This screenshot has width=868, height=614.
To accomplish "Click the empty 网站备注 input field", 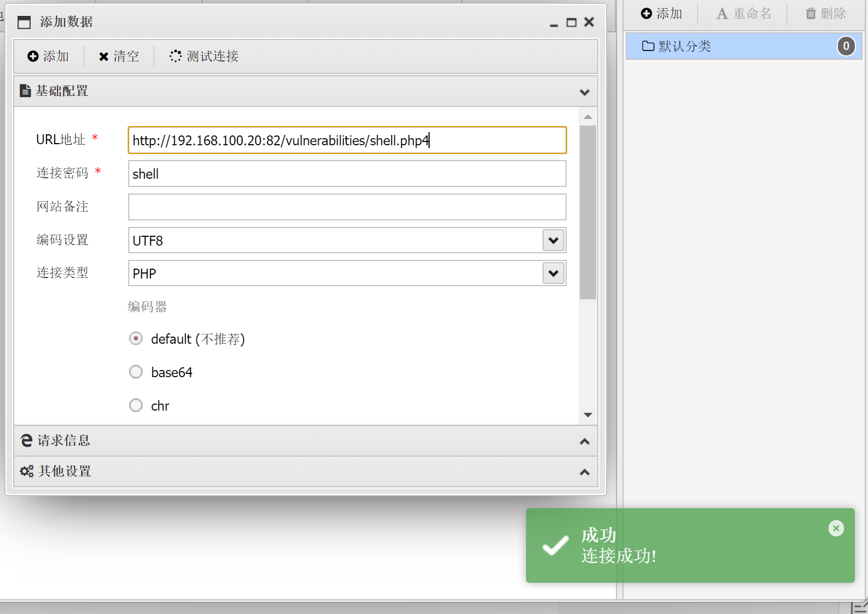I will click(x=347, y=207).
